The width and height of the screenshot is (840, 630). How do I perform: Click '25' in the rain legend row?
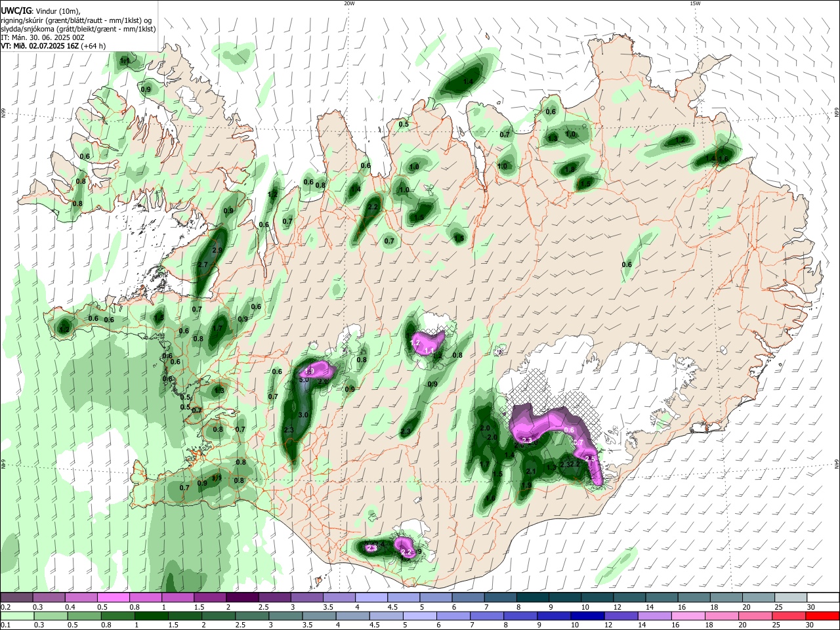(x=778, y=625)
